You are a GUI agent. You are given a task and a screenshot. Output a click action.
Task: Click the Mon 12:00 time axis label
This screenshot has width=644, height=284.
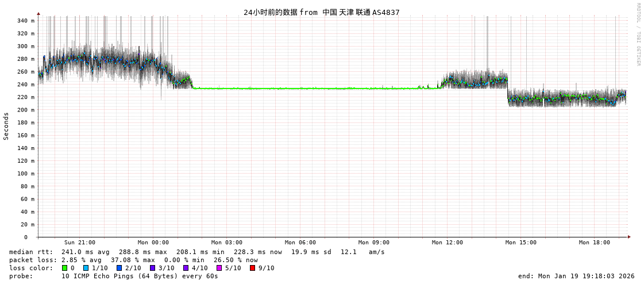(x=448, y=243)
